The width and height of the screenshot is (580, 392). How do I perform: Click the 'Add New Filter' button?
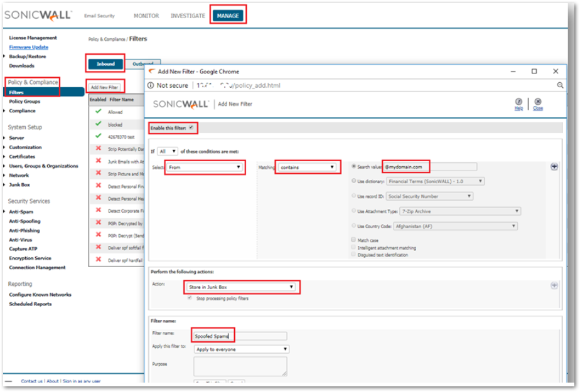[x=104, y=87]
